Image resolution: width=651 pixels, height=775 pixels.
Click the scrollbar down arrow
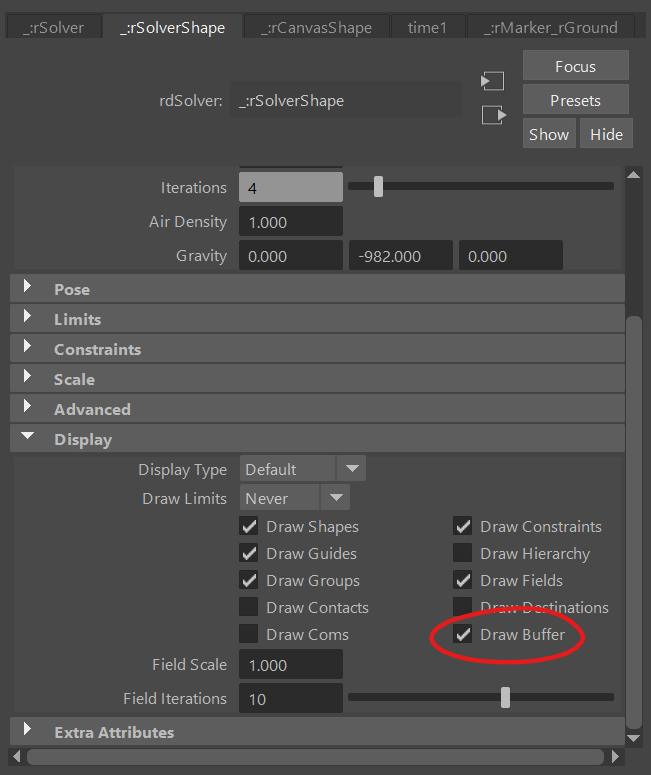[x=632, y=737]
